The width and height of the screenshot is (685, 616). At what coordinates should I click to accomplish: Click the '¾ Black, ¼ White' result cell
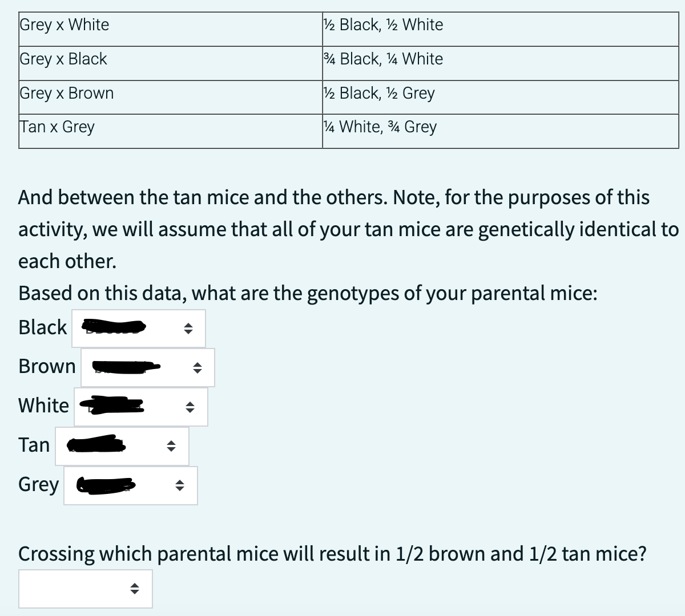coord(382,59)
